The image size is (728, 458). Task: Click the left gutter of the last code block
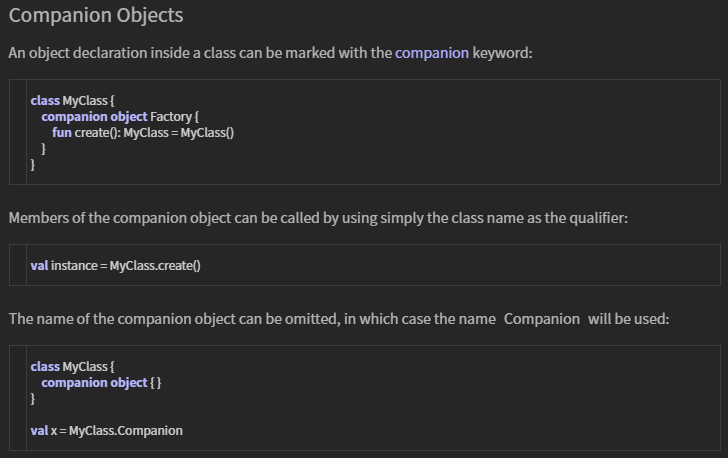point(18,398)
